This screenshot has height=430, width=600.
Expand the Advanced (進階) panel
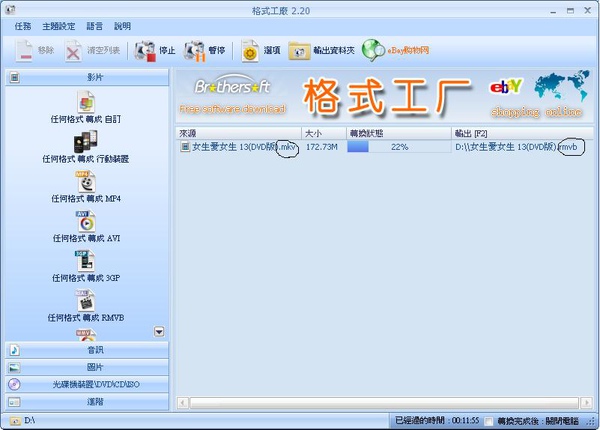pyautogui.click(x=87, y=402)
